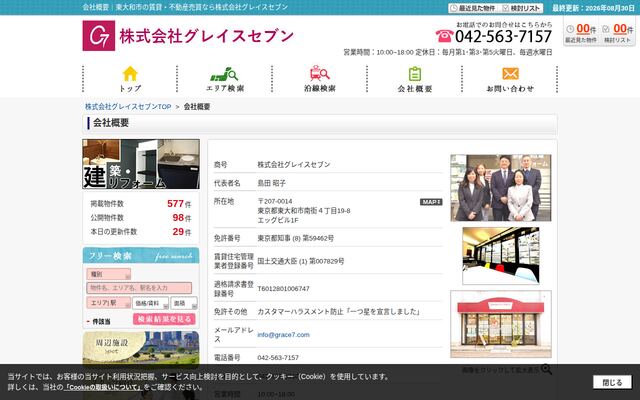Image resolution: width=640 pixels, height=400 pixels.
Task: Open お問い合わせ envelope icon
Action: pos(510,79)
